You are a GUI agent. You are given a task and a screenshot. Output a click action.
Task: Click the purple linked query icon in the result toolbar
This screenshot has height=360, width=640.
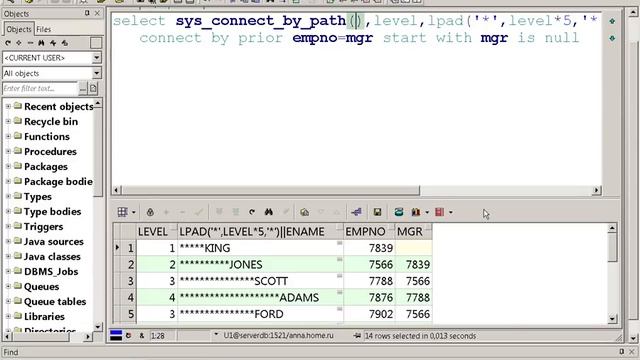356,212
